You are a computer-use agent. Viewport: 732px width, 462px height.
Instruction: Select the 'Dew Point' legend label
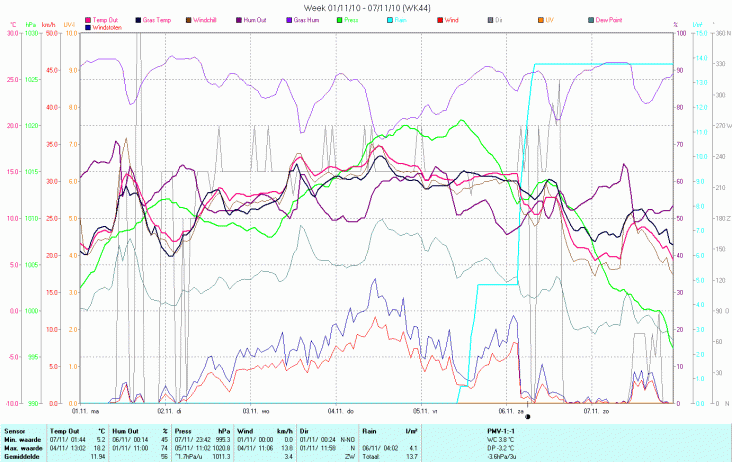pos(609,20)
